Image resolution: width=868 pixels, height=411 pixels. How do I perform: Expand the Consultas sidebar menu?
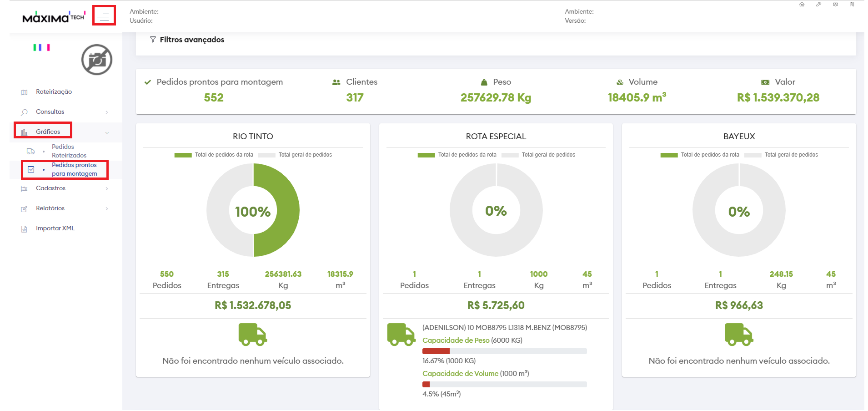click(x=50, y=112)
